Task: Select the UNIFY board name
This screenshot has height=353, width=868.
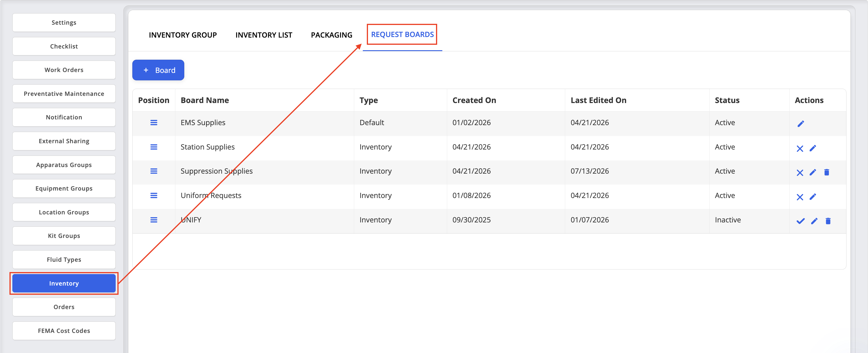Action: point(191,220)
